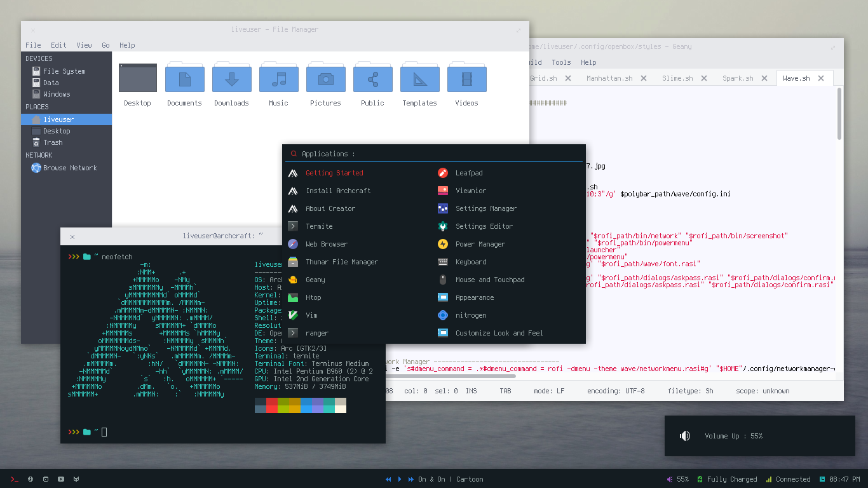Screen dimensions: 868x488
Task: Open the Go menu in File Manager
Action: [x=105, y=45]
